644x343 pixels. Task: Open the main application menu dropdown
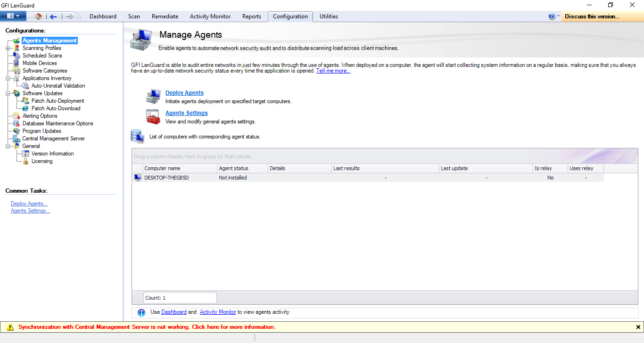click(x=13, y=16)
